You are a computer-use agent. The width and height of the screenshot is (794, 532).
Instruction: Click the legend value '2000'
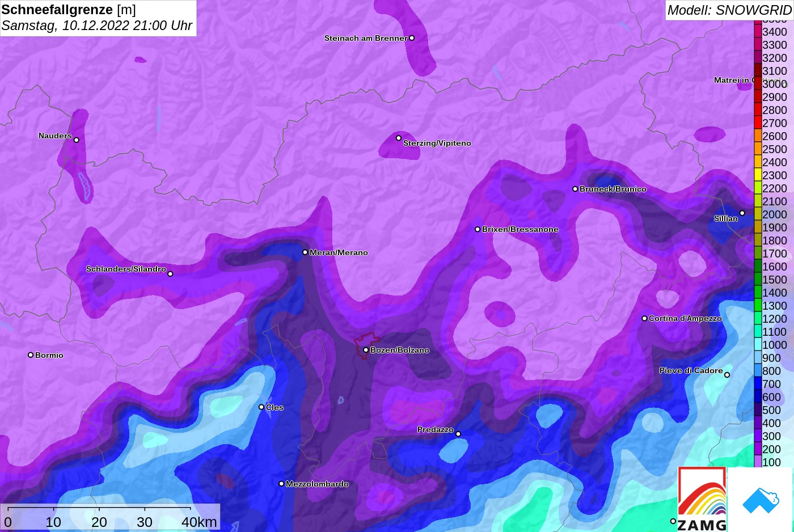point(775,214)
